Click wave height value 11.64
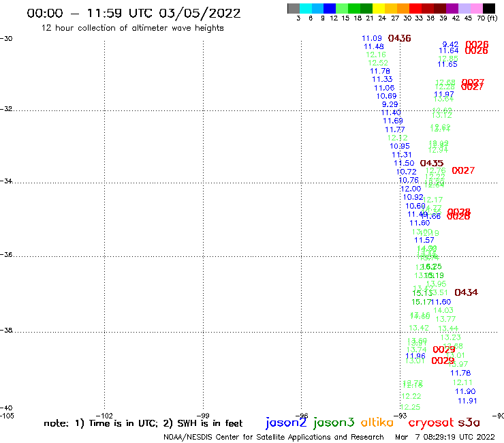 449,50
